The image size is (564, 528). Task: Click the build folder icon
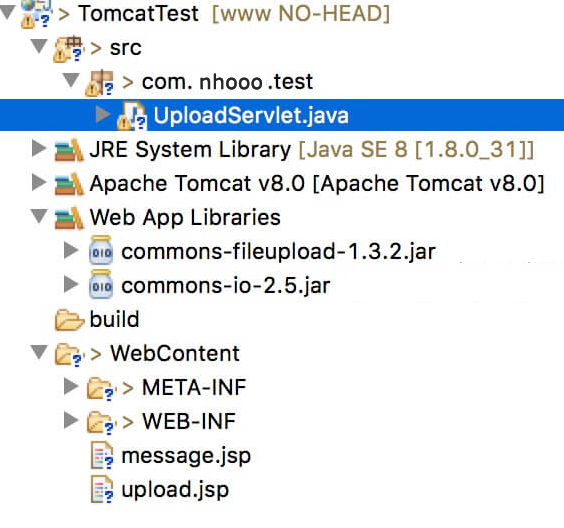69,319
